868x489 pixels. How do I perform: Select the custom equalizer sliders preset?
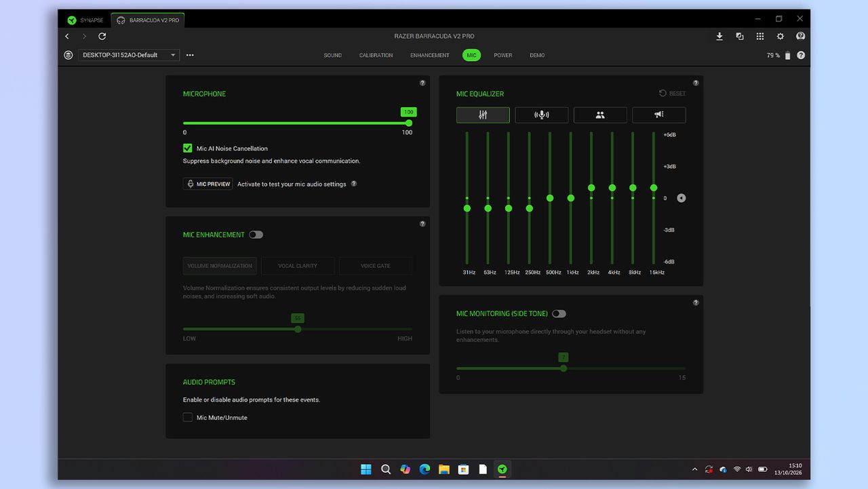[483, 115]
